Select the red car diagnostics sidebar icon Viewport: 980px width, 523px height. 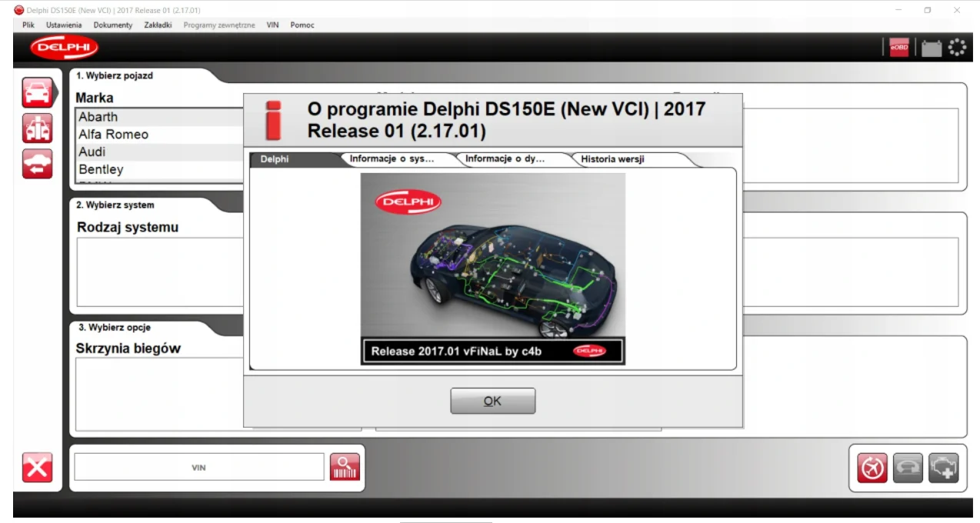(37, 92)
